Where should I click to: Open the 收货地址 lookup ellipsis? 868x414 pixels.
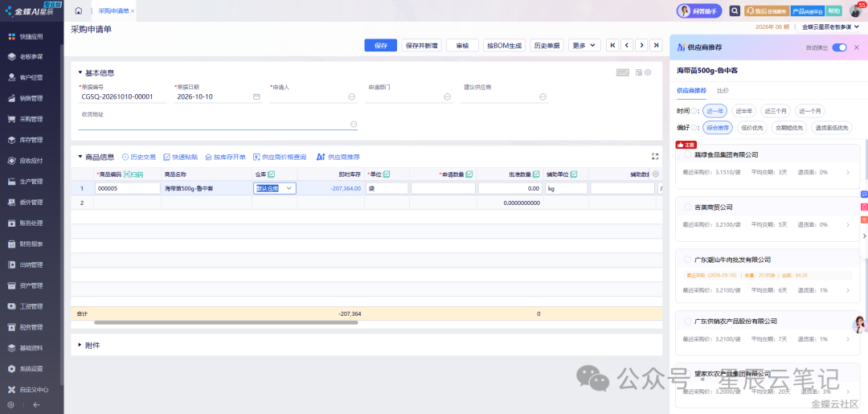(354, 124)
